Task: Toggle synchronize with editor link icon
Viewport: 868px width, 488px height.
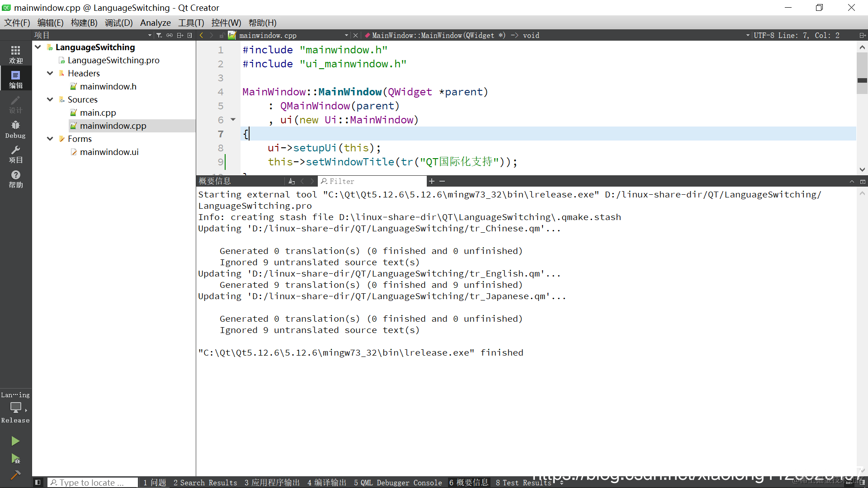Action: (170, 35)
